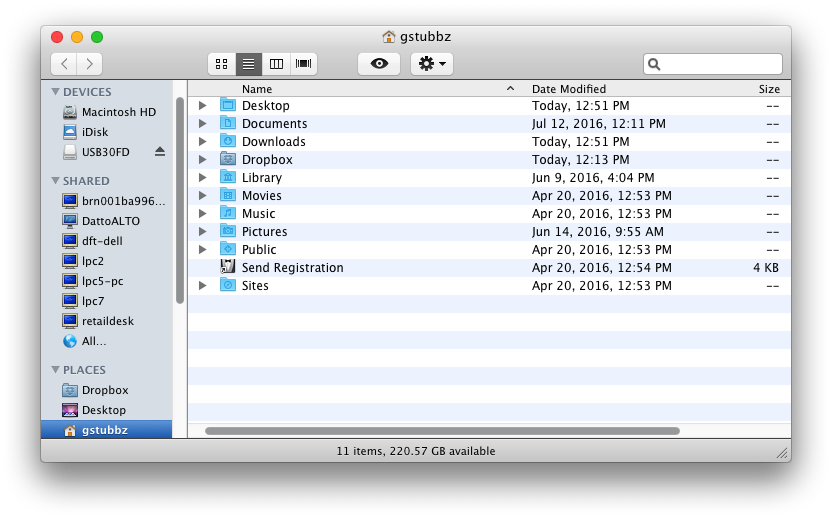Click into the search field
Image resolution: width=832 pixels, height=518 pixels.
[x=713, y=64]
